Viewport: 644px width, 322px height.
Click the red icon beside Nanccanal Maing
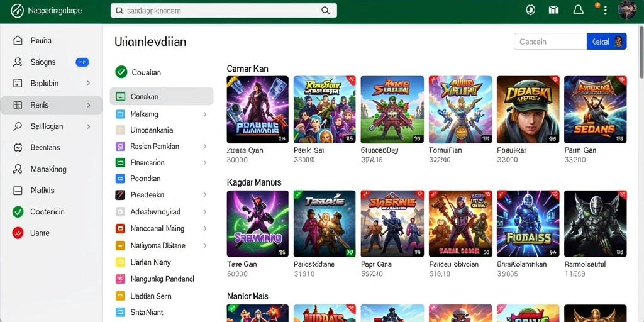120,229
